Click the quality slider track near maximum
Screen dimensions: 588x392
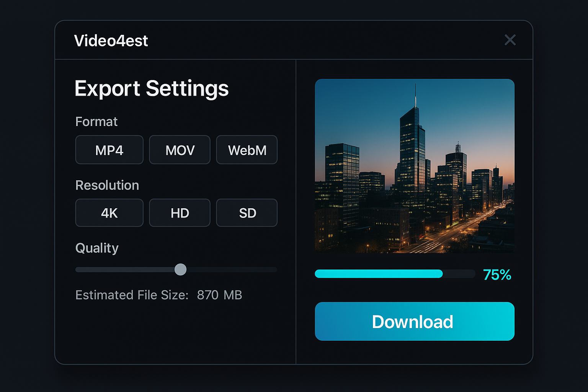pos(268,269)
